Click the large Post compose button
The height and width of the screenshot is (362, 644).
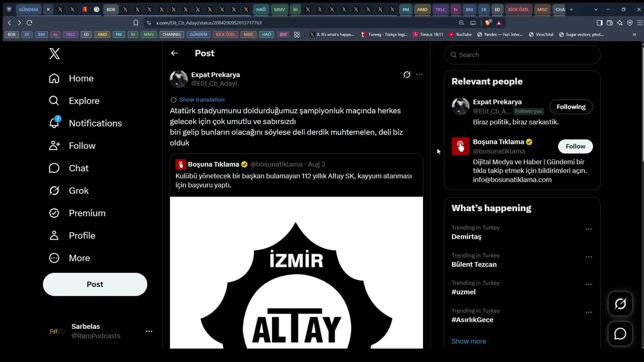click(95, 284)
